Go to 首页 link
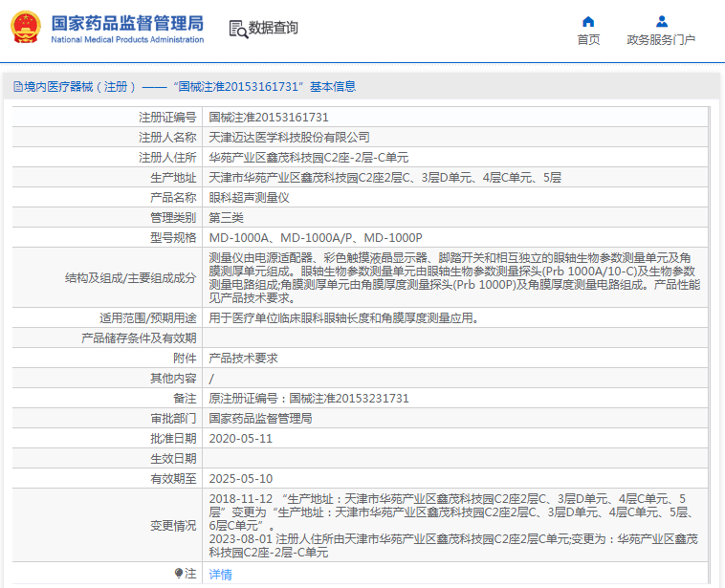 pyautogui.click(x=588, y=40)
